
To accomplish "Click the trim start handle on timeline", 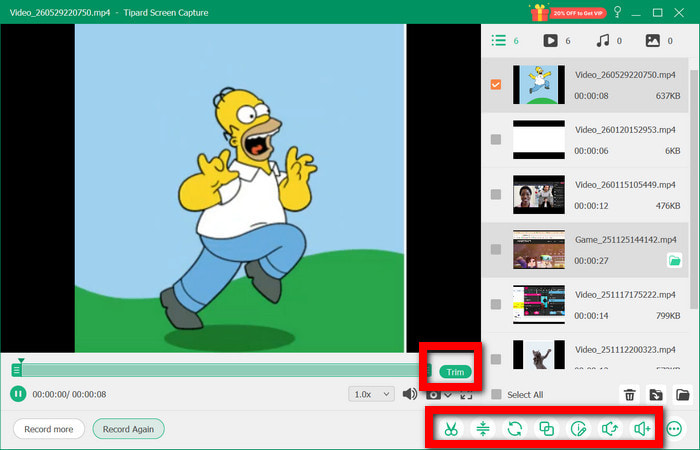I will tap(17, 370).
